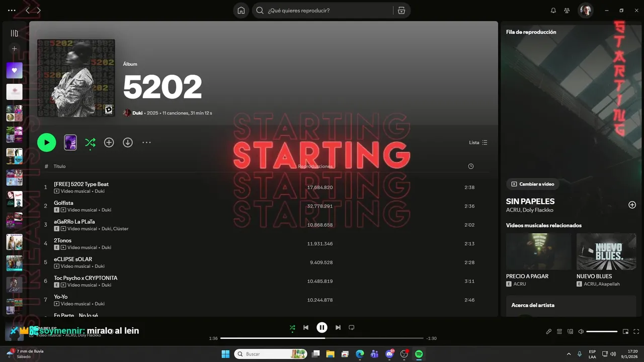Screen dimensions: 644x362
Task: Enter full screen player view
Action: [636, 332]
